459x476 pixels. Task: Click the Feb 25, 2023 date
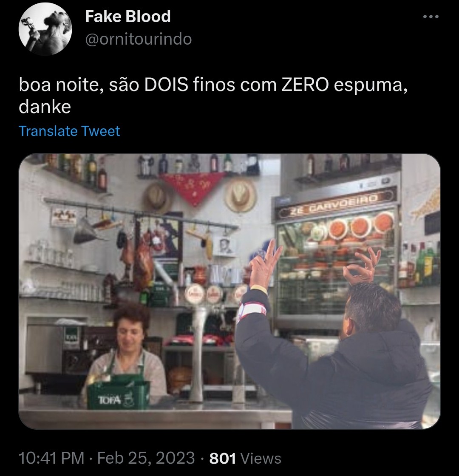(146, 458)
